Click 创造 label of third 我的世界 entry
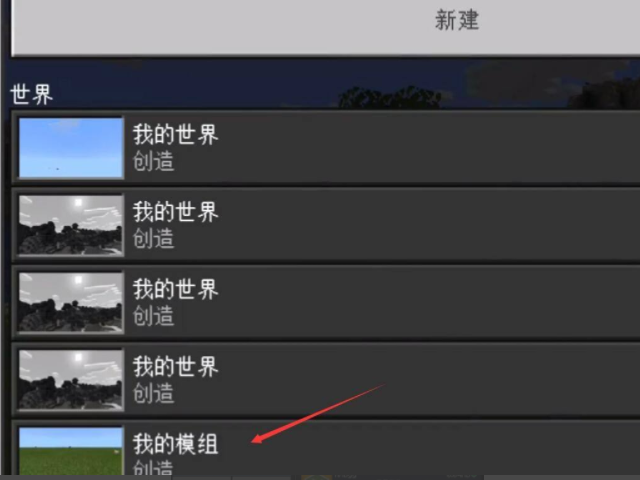640x480 pixels. pyautogui.click(x=153, y=316)
